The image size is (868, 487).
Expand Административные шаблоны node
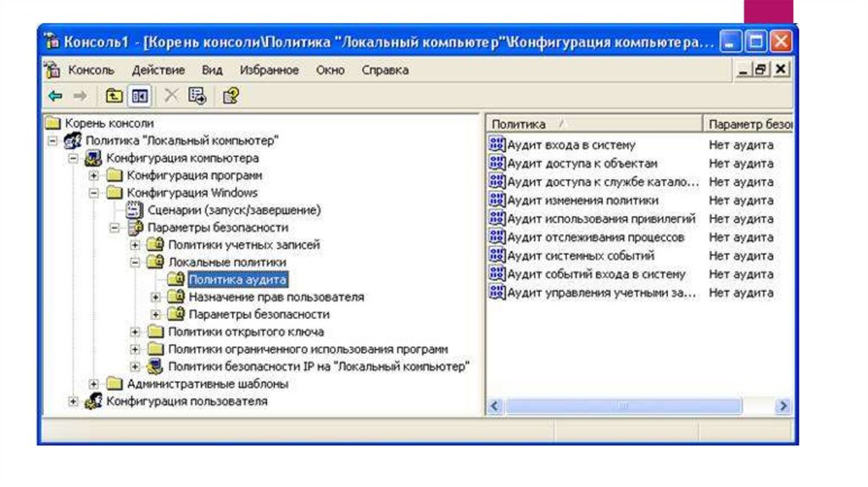point(93,384)
